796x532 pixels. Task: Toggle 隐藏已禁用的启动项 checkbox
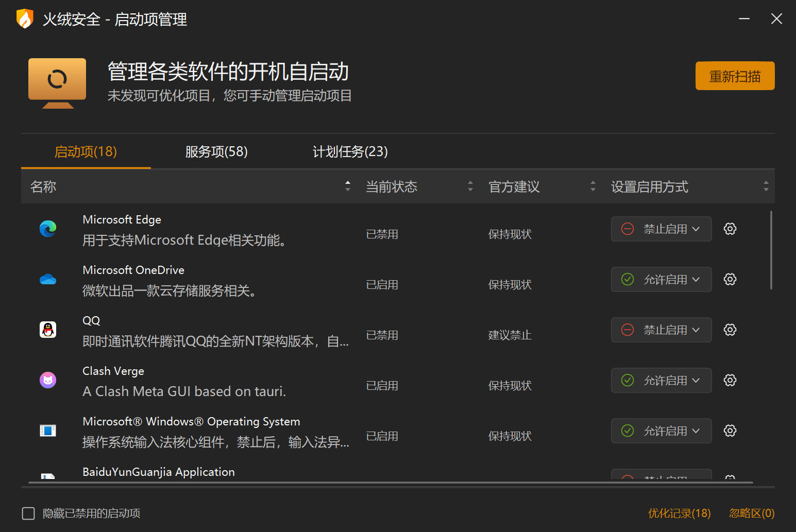point(28,513)
